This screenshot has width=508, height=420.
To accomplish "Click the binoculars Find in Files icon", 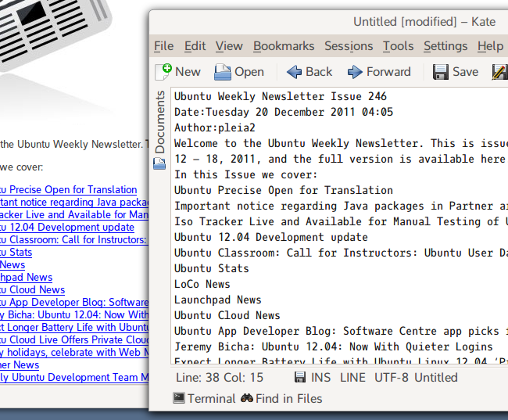I will click(x=247, y=398).
